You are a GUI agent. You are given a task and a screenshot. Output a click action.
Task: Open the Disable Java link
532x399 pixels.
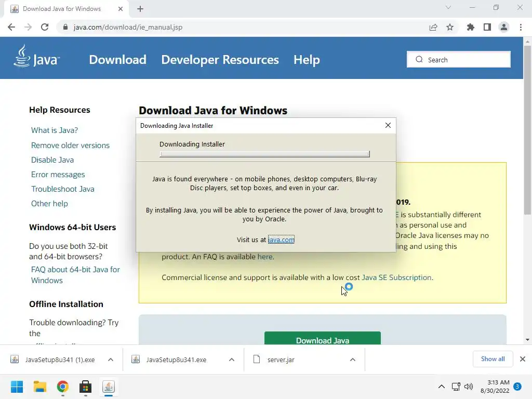point(52,160)
